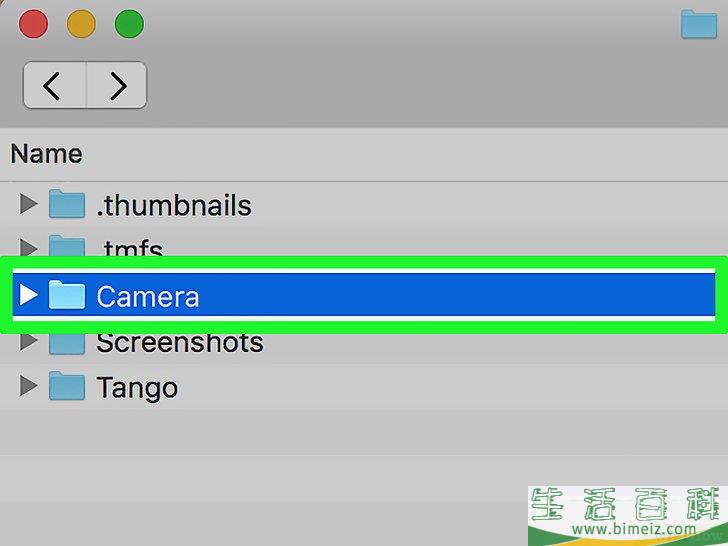Click the green zoom window button
The width and height of the screenshot is (728, 546).
(x=129, y=24)
